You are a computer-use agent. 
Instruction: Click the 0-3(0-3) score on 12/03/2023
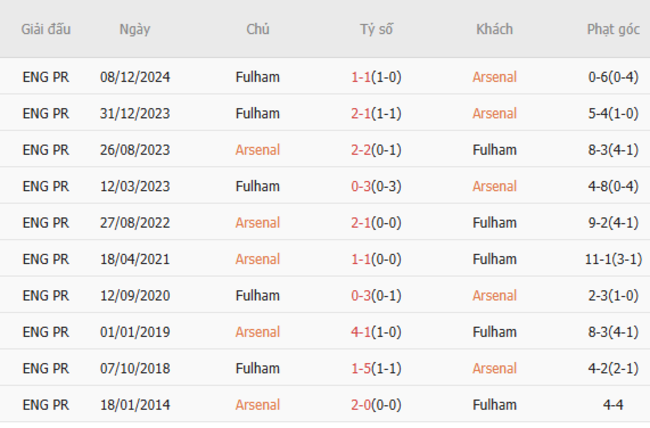(x=377, y=186)
